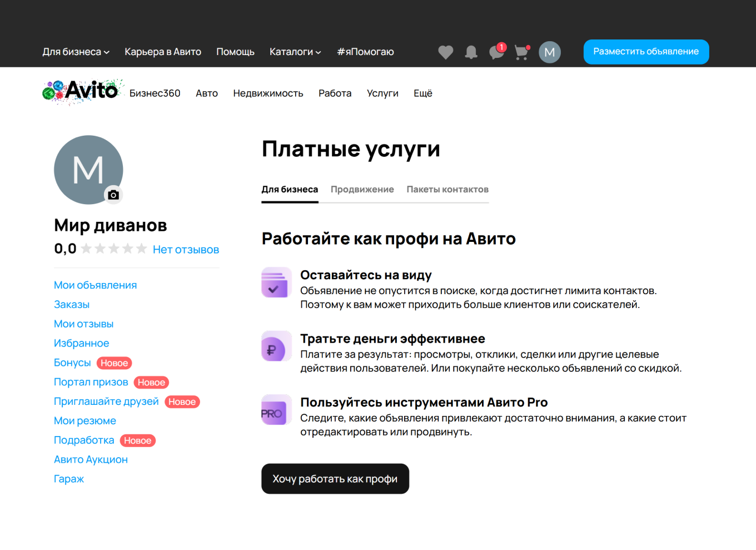Switch to the Продвижение tab

coord(362,189)
